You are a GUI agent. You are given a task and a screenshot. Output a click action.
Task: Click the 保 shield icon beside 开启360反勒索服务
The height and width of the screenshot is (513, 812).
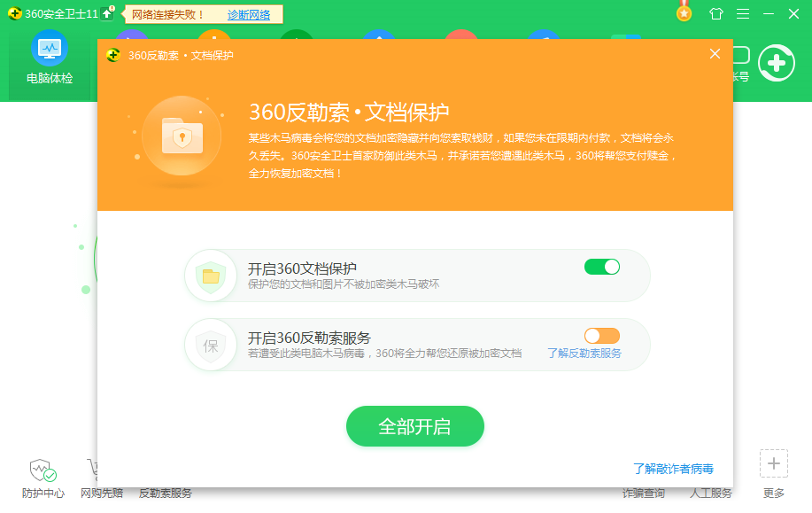coord(211,346)
